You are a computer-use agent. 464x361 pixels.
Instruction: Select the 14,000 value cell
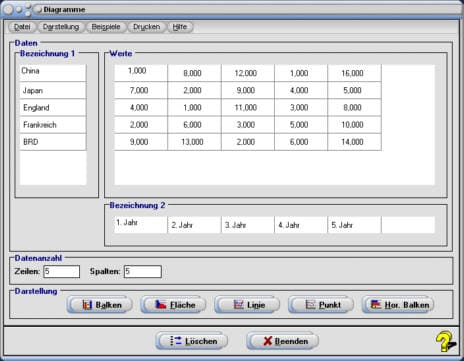(x=354, y=142)
